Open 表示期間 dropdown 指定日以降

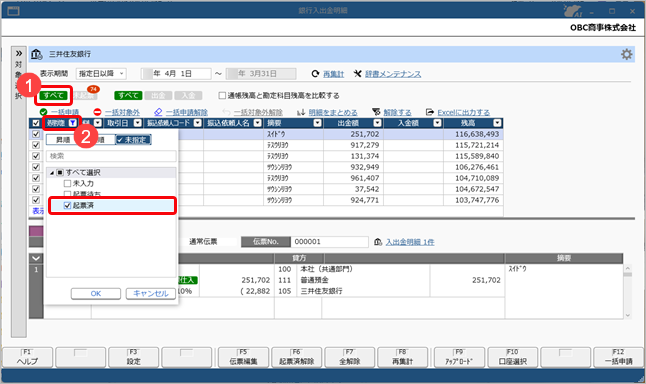click(101, 74)
